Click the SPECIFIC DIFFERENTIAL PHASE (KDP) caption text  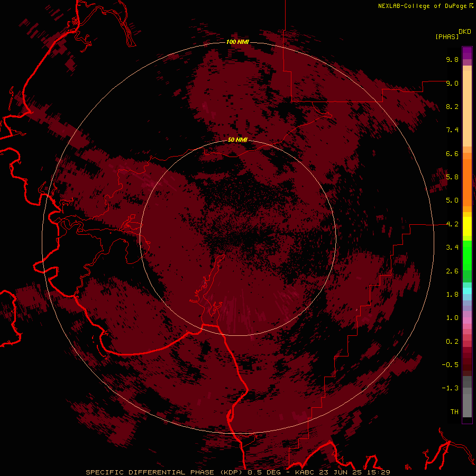click(x=164, y=472)
